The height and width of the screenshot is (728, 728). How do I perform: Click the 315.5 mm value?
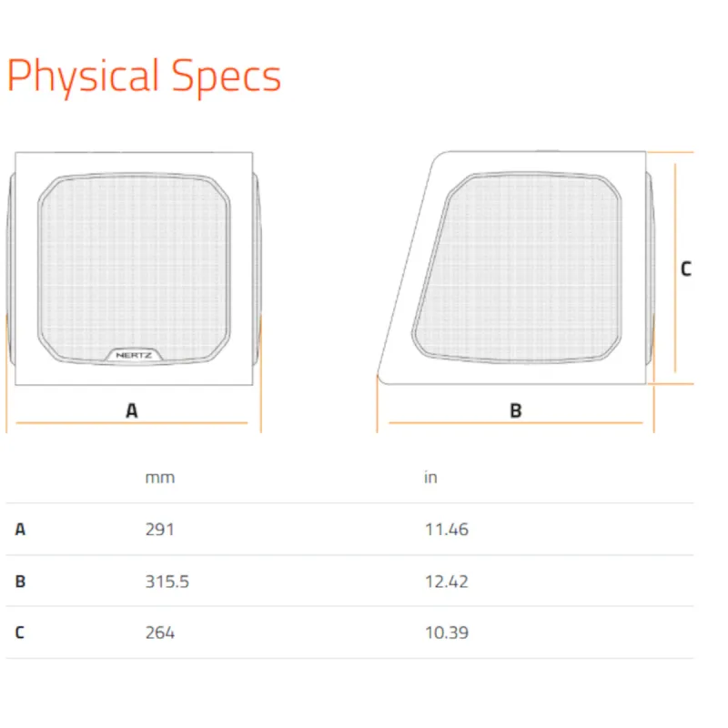(167, 581)
